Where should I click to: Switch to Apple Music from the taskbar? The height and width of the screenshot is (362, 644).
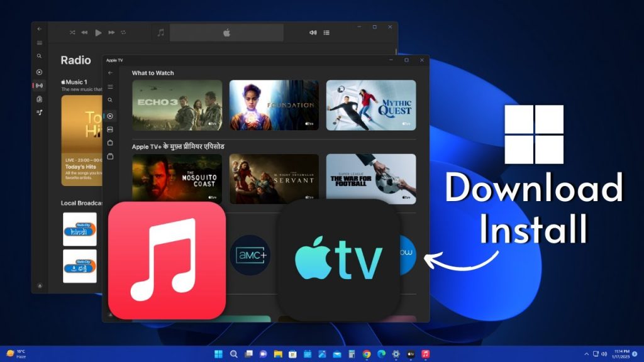tap(426, 354)
